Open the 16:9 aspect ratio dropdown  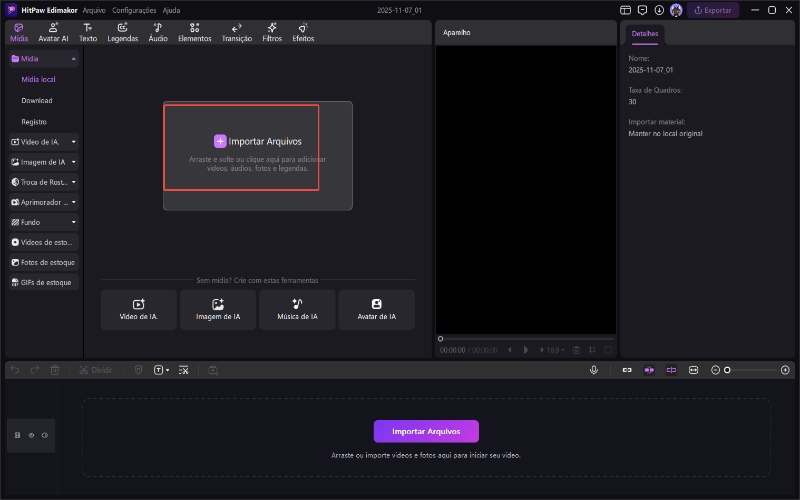pyautogui.click(x=551, y=350)
